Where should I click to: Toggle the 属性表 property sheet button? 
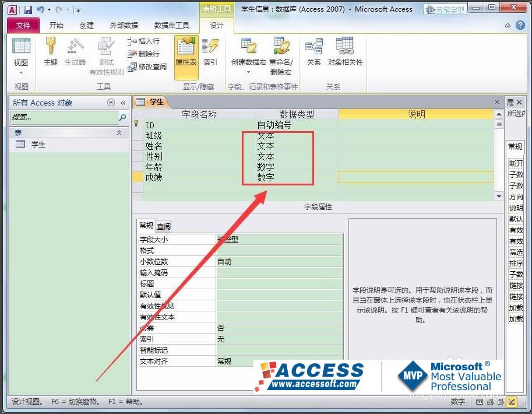pos(186,57)
